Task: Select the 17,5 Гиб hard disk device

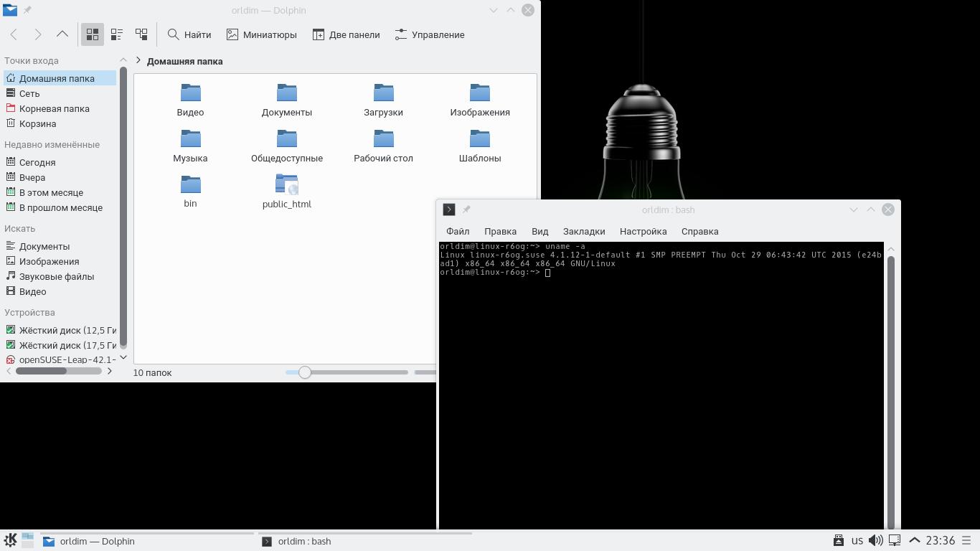Action: [x=60, y=345]
